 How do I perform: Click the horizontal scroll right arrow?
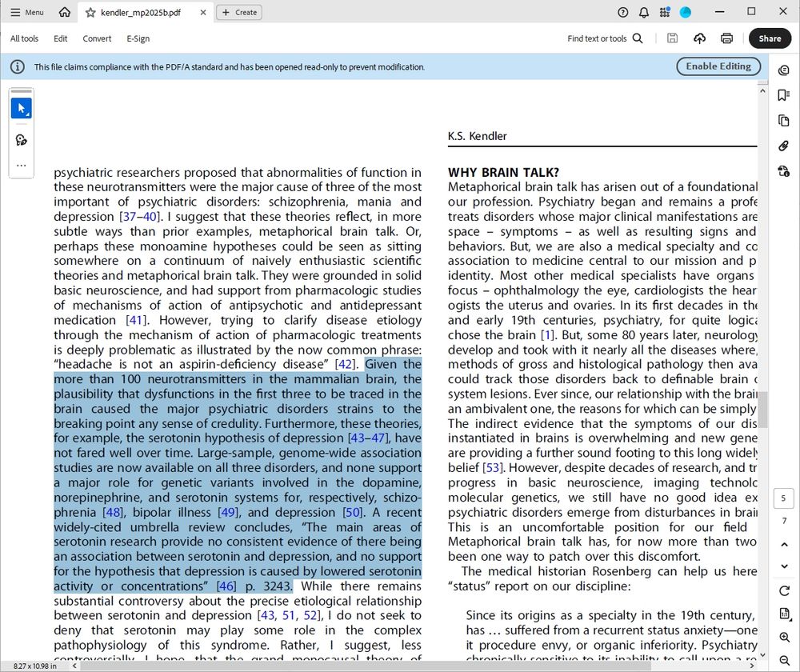(751, 666)
